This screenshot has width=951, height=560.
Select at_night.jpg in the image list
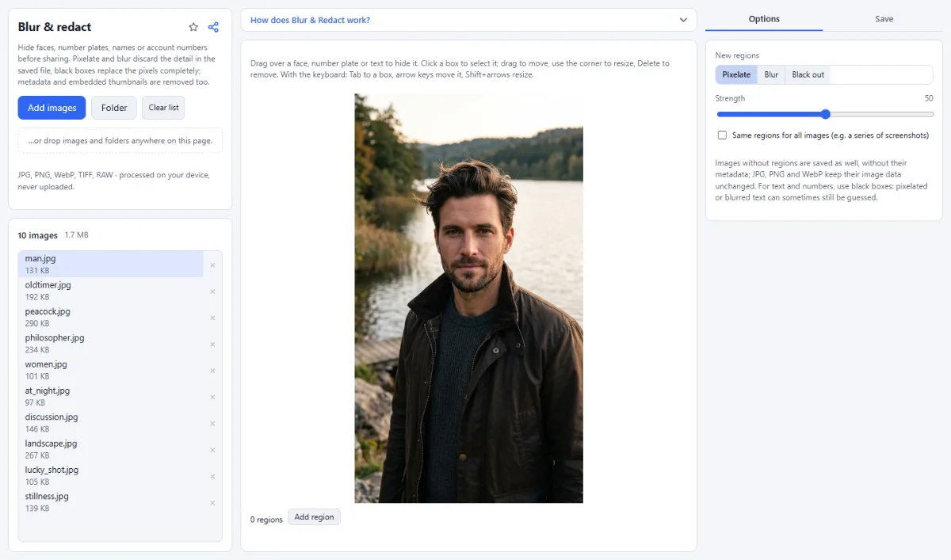click(111, 396)
